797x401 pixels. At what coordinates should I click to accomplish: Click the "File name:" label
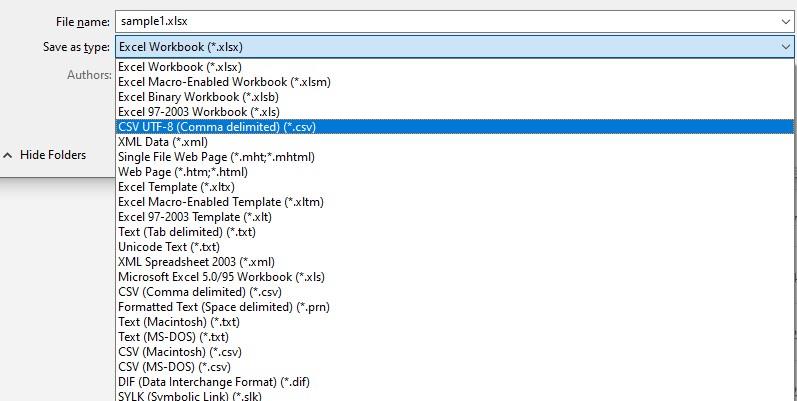point(83,22)
